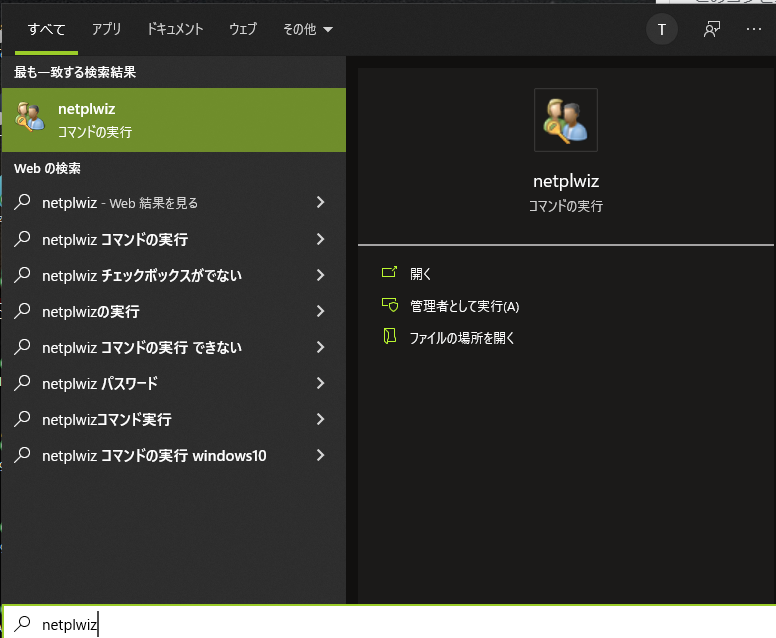Image resolution: width=776 pixels, height=638 pixels.
Task: Click the 開く open icon
Action: click(x=389, y=273)
